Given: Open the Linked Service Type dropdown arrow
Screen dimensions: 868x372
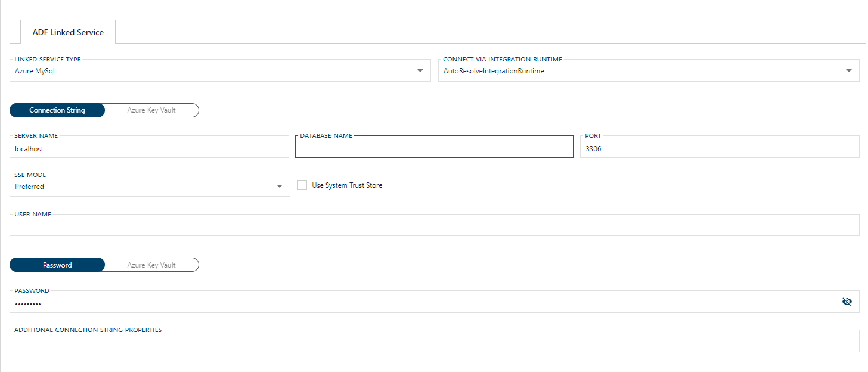Looking at the screenshot, I should (x=420, y=70).
